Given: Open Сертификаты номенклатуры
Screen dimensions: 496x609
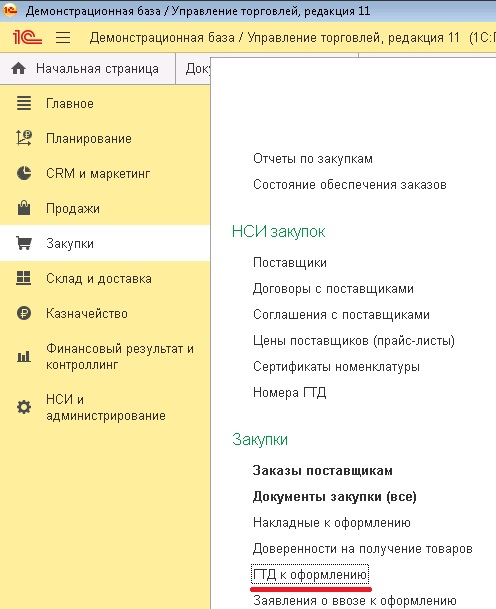Looking at the screenshot, I should [336, 367].
